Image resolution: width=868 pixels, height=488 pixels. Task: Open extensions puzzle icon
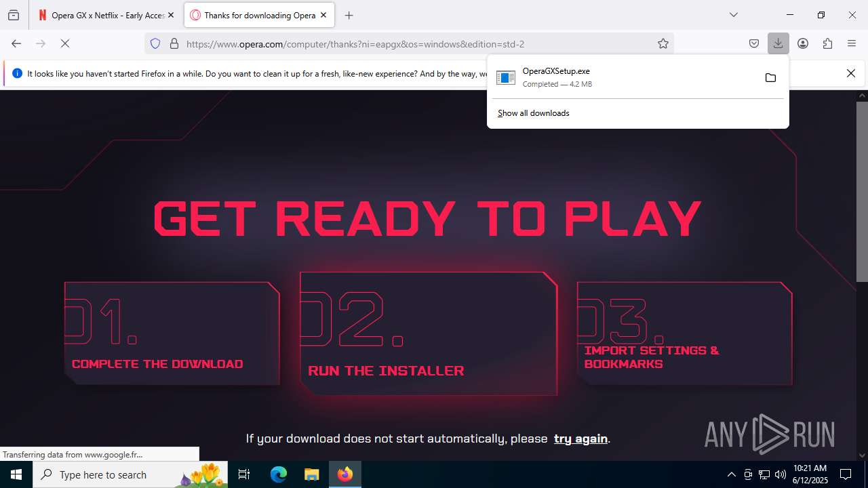827,43
